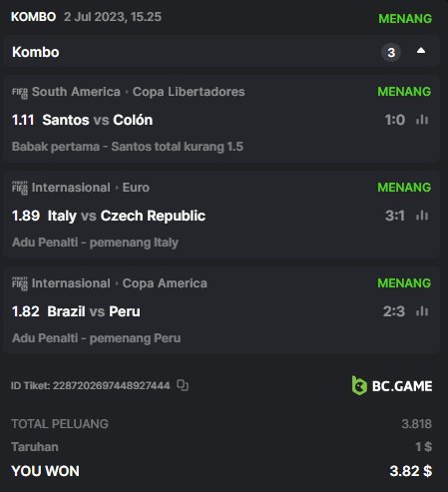This screenshot has height=492, width=448.
Task: Open statistics icon for Italy vs Czech Republic
Action: click(422, 216)
